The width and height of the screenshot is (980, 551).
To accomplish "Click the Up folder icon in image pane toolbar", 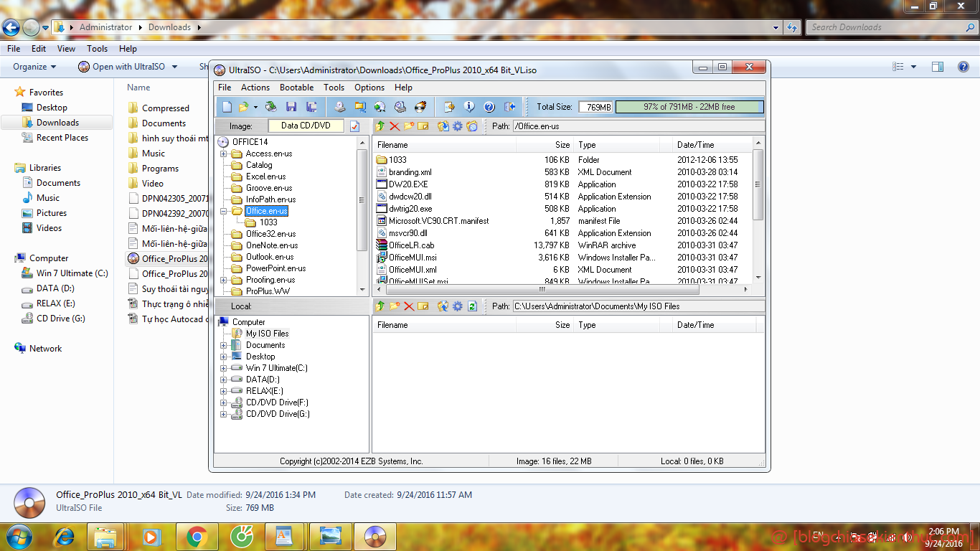I will click(x=380, y=126).
